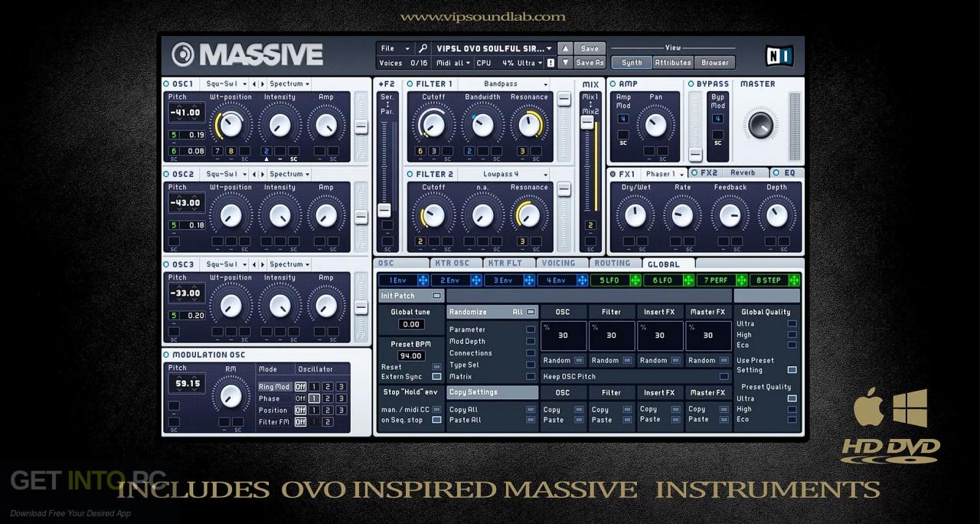
Task: Click the AMP Pan knob
Action: (x=655, y=125)
